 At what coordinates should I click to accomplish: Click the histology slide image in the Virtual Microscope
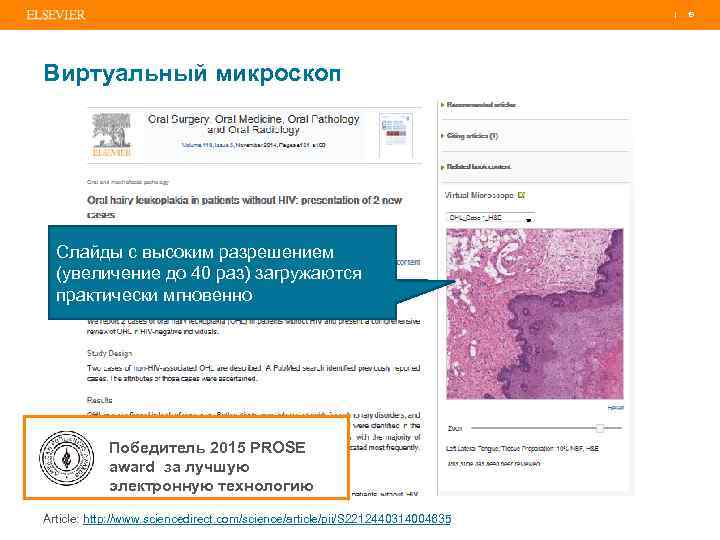click(534, 314)
